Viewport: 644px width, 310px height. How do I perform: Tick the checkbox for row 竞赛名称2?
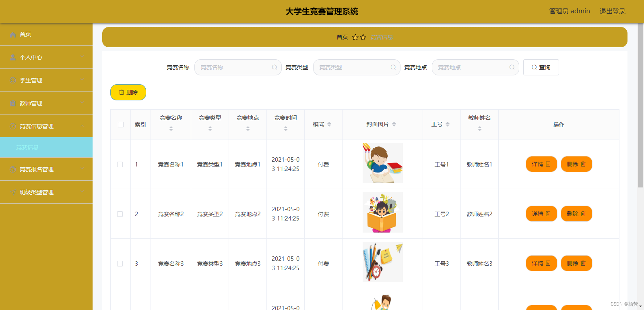[120, 214]
